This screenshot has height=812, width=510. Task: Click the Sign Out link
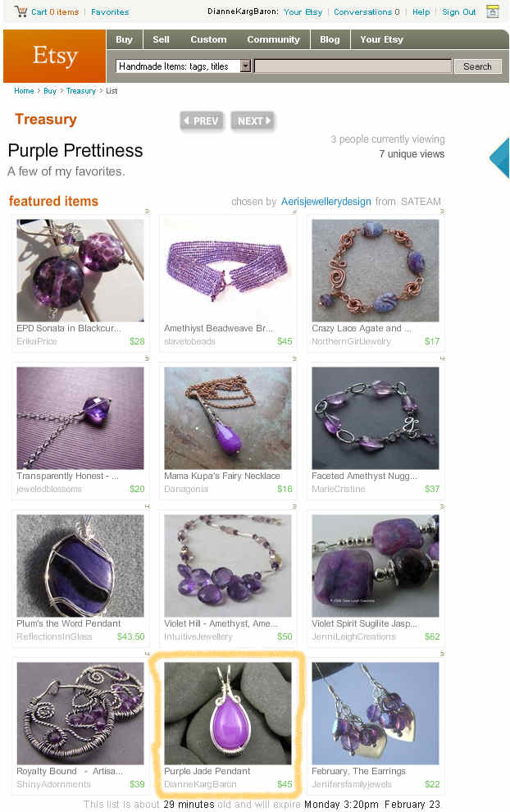(458, 12)
